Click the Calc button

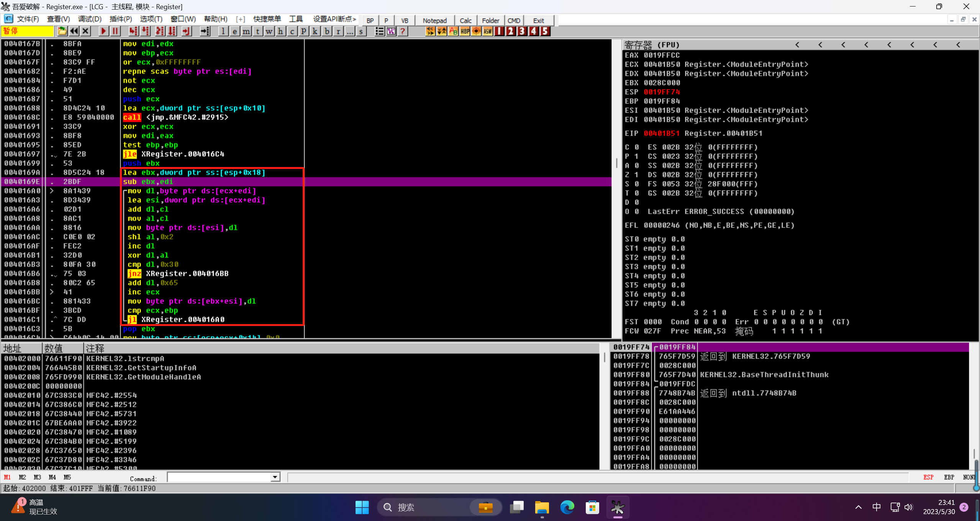pos(465,20)
